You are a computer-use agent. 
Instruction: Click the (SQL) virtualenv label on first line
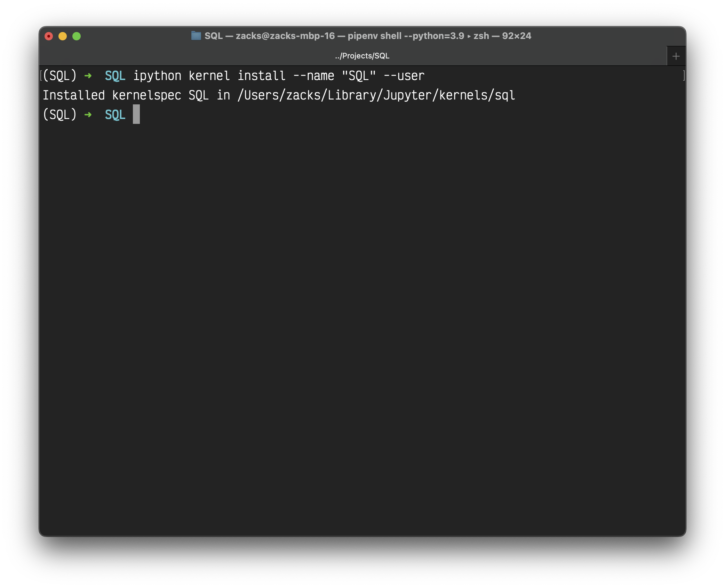(59, 76)
